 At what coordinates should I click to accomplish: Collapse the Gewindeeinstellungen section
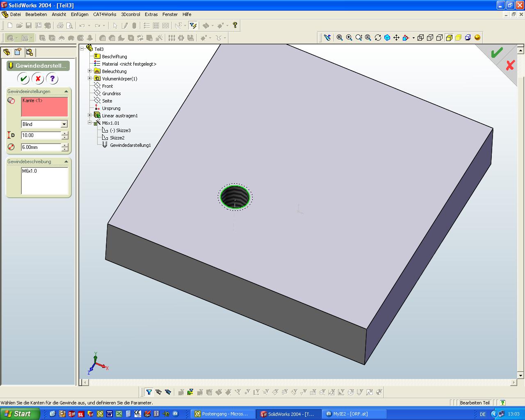pyautogui.click(x=66, y=91)
